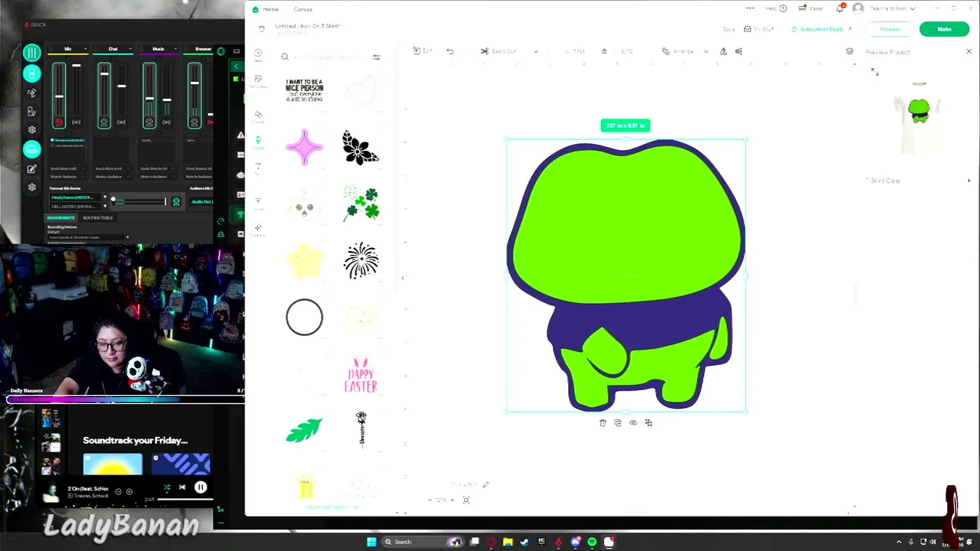The image size is (980, 551).
Task: Select the plain circle shape image
Action: 304,317
